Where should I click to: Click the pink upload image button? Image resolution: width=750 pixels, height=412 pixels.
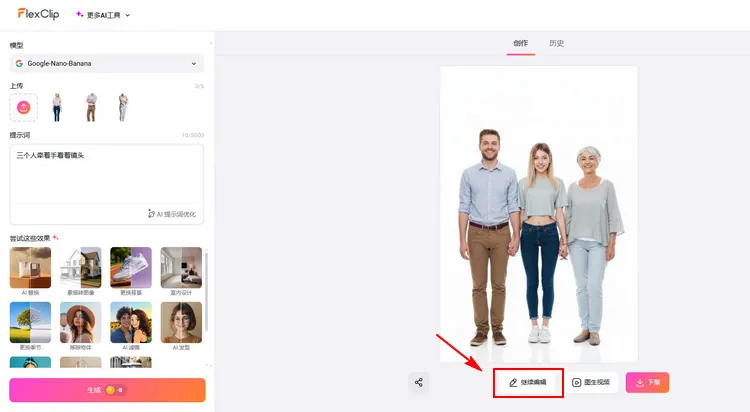coord(24,107)
